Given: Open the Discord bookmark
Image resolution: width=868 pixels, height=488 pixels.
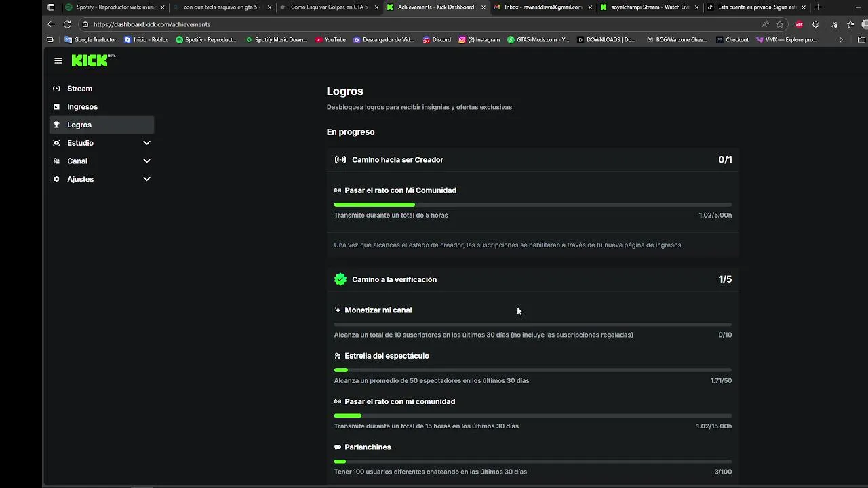Looking at the screenshot, I should (x=437, y=40).
